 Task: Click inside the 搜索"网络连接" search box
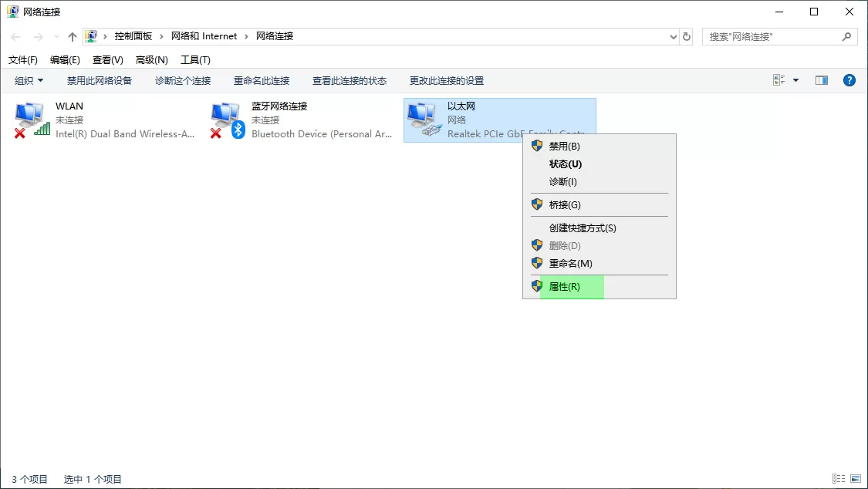(772, 35)
